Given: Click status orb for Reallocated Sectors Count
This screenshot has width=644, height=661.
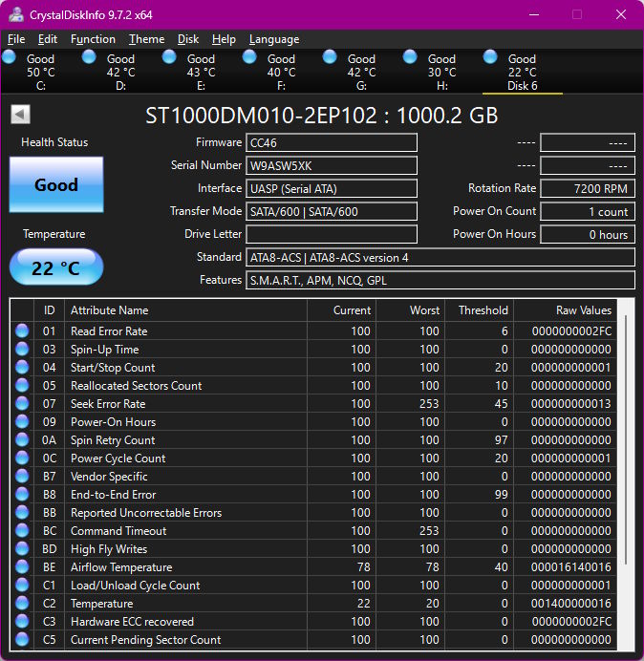Looking at the screenshot, I should tap(22, 385).
